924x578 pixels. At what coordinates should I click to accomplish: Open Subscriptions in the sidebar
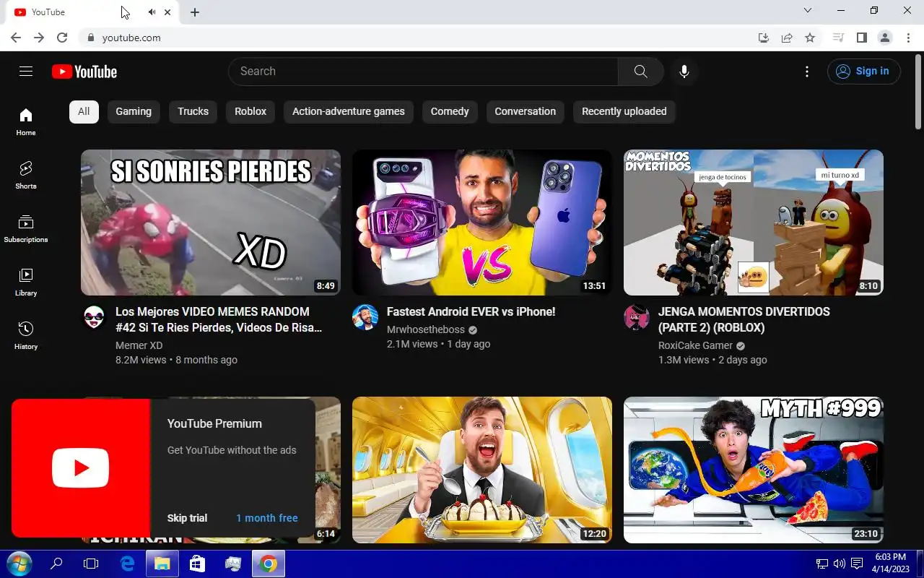pyautogui.click(x=26, y=228)
